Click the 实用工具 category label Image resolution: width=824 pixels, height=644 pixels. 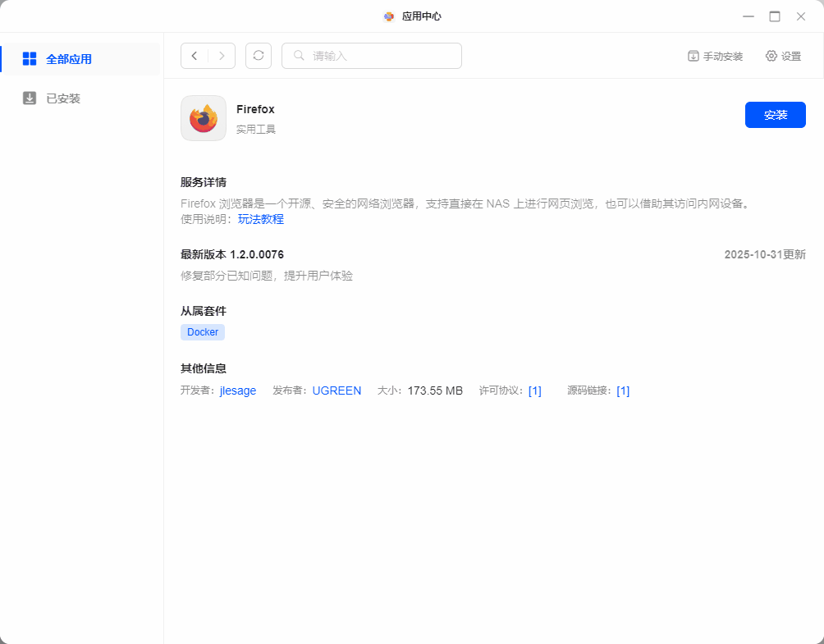(x=256, y=130)
